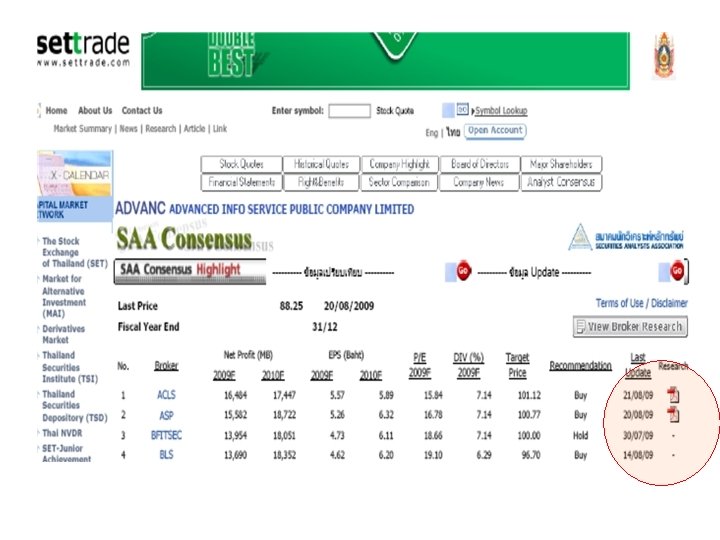Sort by Recommendation column header
720x540 pixels.
[x=580, y=366]
